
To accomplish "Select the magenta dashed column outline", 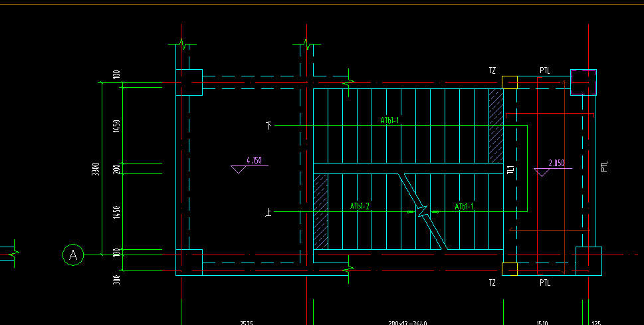I will click(x=584, y=82).
